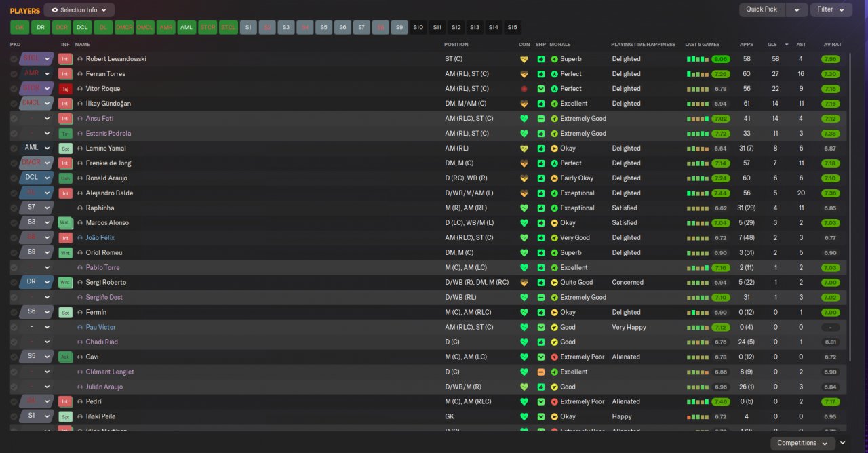Image resolution: width=868 pixels, height=453 pixels.
Task: Click Robert Lewandowski's Int status icon
Action: tap(65, 59)
